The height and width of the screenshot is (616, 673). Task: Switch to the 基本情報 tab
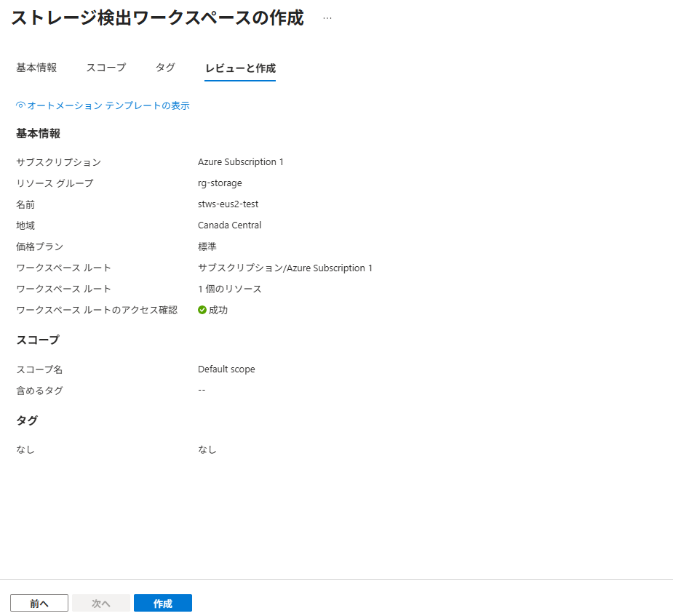[x=36, y=68]
